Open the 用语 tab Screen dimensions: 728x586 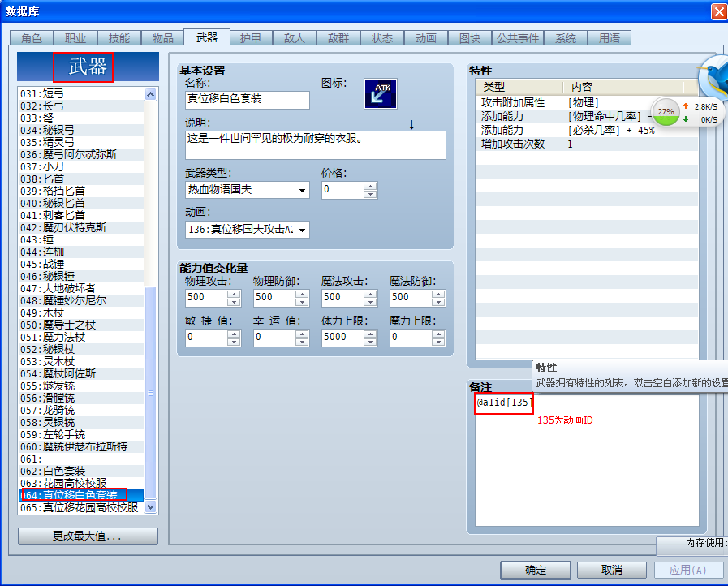[x=610, y=38]
